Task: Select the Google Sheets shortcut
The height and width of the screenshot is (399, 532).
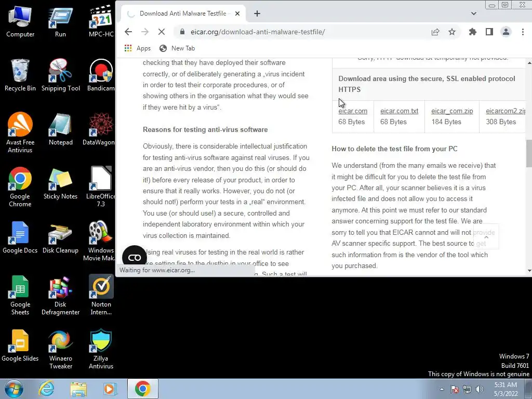Action: (20, 295)
